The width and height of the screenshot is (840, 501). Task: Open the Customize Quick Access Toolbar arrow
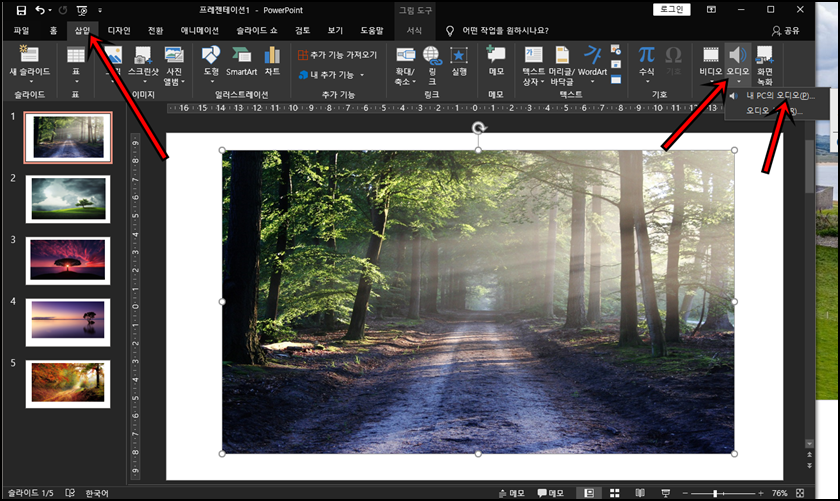click(x=100, y=10)
